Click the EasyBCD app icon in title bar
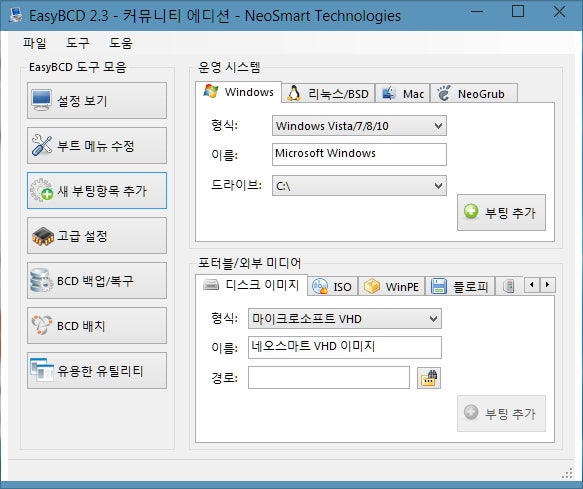 (15, 15)
